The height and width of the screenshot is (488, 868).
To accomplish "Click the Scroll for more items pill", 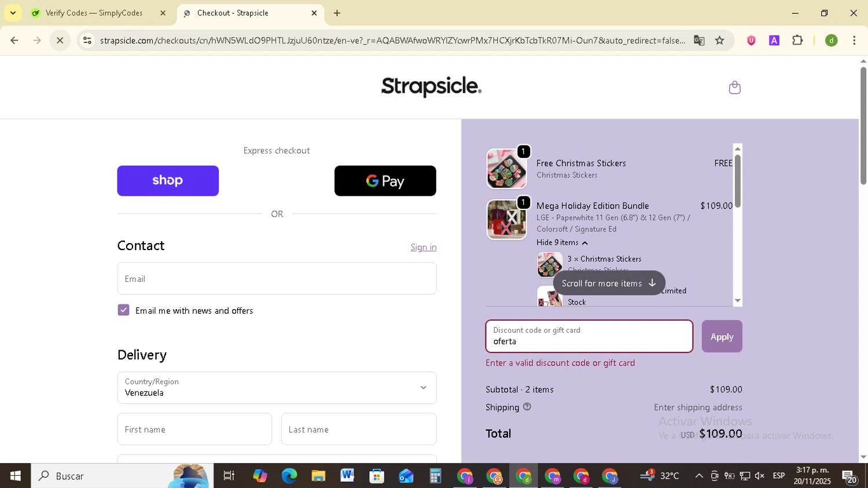I will tap(609, 283).
